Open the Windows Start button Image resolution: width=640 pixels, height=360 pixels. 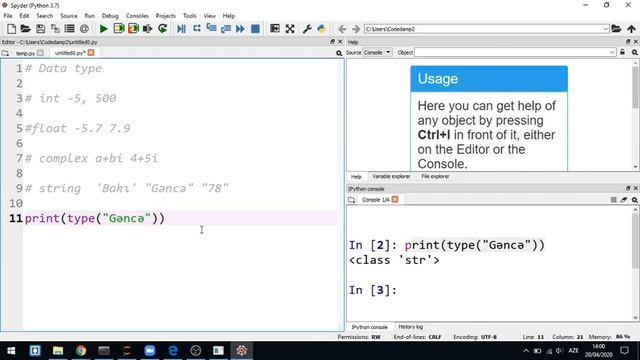point(11,351)
